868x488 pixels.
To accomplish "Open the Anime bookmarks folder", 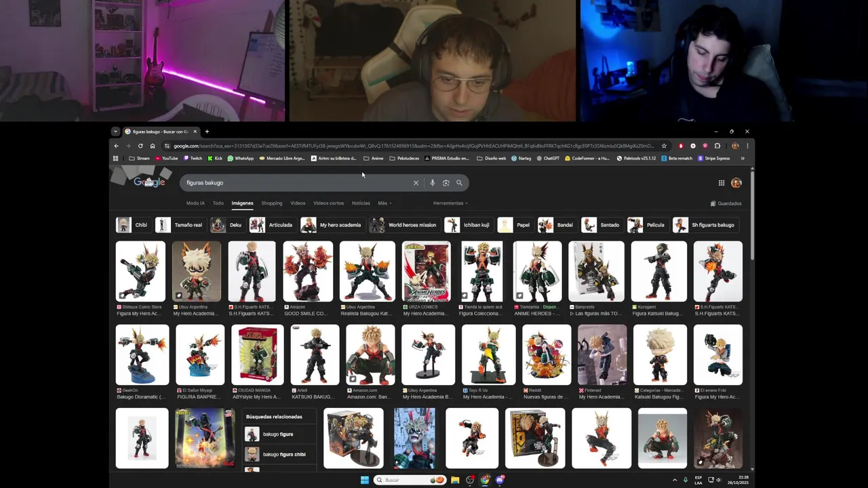I will pos(373,159).
